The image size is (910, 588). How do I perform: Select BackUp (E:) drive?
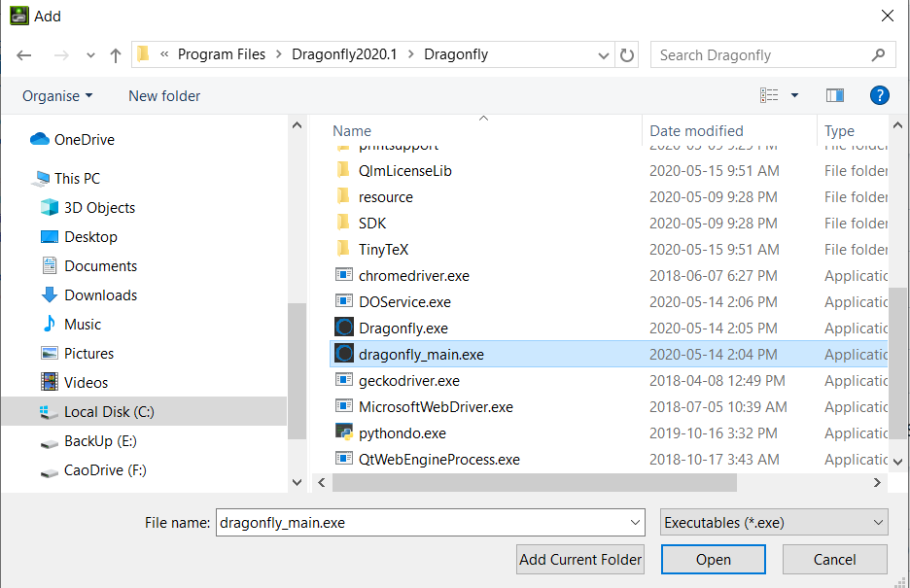[88, 441]
